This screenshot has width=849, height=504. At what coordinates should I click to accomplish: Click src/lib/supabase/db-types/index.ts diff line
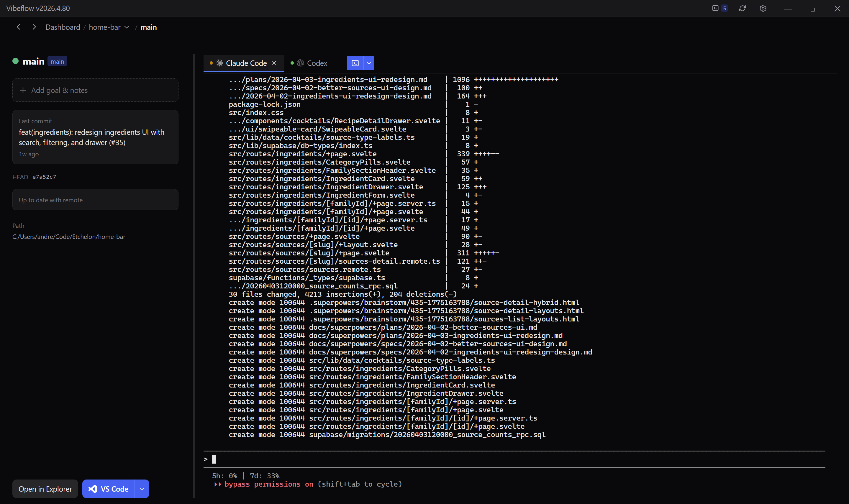[x=354, y=146]
